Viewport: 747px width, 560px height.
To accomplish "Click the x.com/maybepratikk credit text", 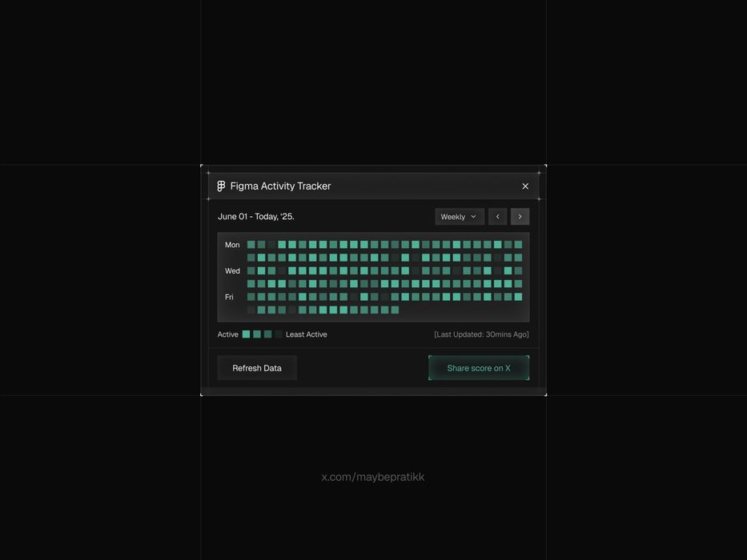I will (373, 477).
